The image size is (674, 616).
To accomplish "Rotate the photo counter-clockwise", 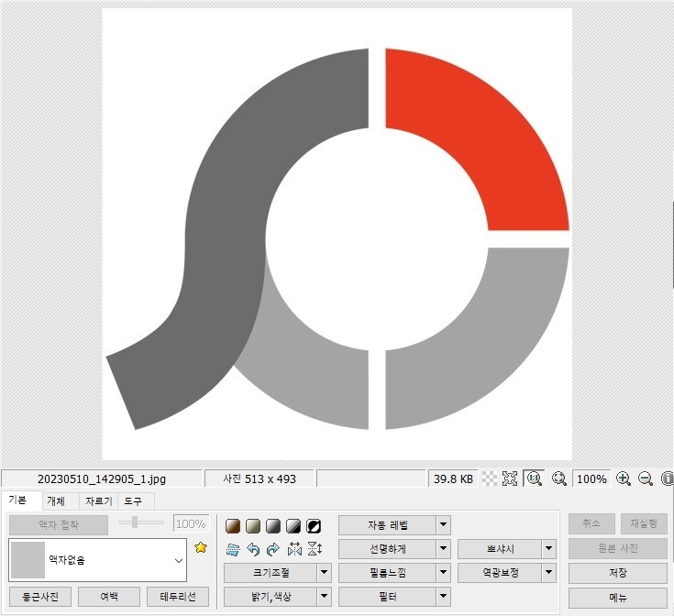I will tap(253, 549).
